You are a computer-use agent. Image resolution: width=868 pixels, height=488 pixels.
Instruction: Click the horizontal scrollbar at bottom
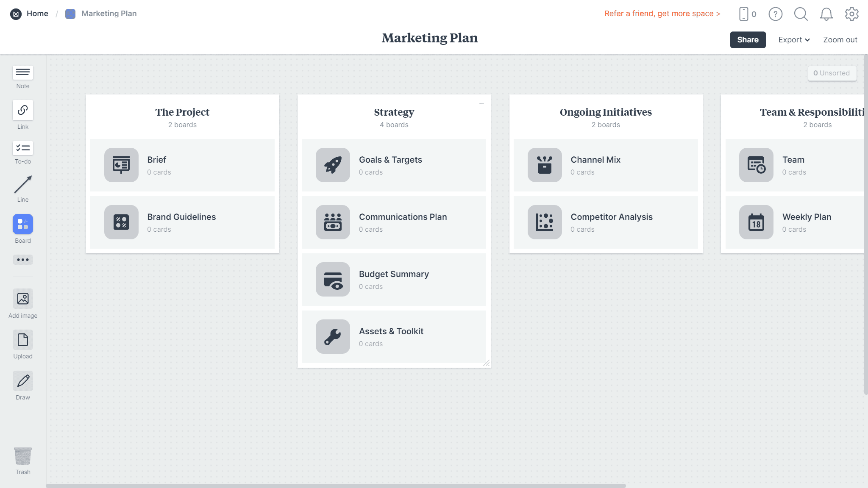336,485
